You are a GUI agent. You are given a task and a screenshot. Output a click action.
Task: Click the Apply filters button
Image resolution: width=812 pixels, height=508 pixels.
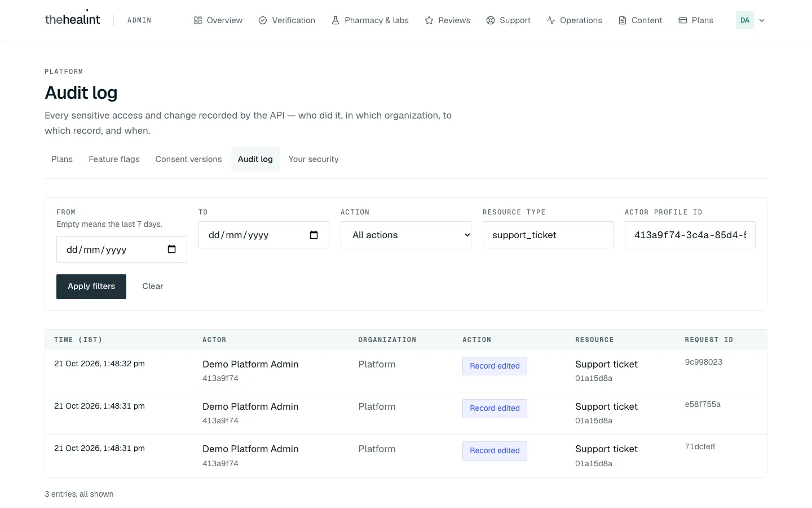coord(91,287)
